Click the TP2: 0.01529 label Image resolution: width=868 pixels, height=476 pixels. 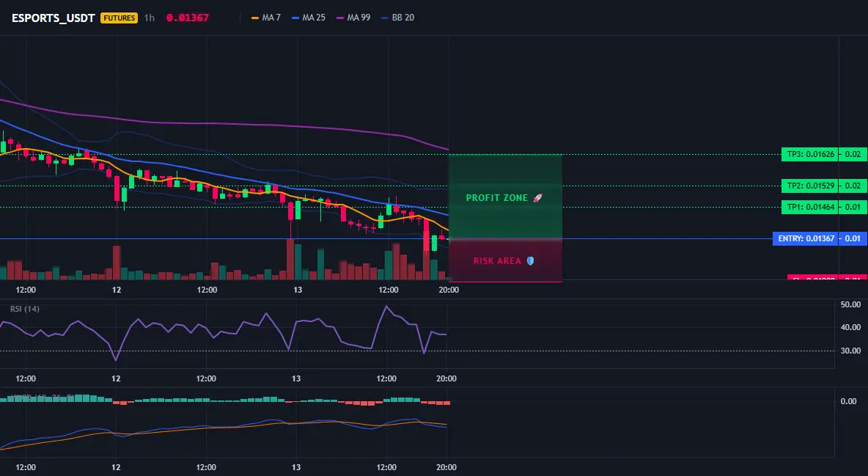[810, 186]
